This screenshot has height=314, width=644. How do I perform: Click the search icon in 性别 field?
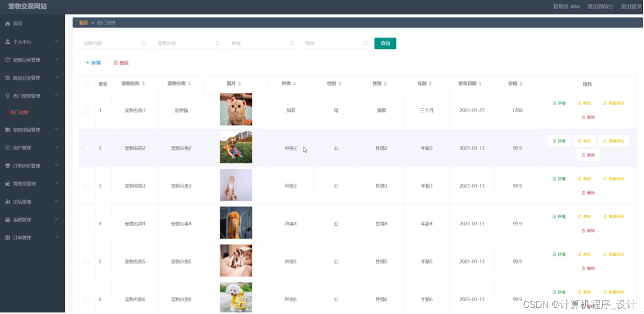click(x=365, y=43)
